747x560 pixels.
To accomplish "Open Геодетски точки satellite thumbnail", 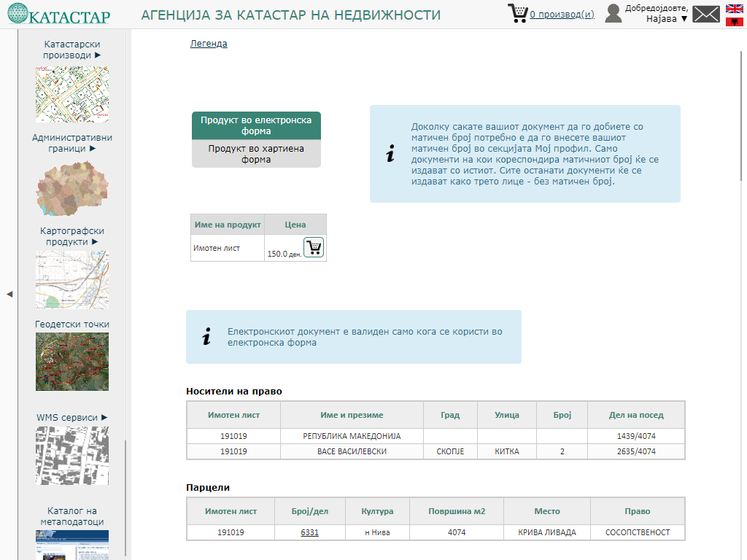I will (72, 362).
